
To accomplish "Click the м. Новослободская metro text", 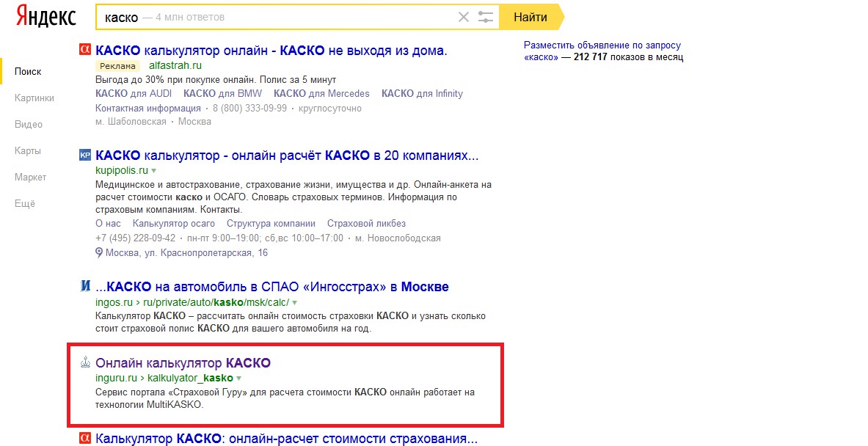I will click(398, 238).
